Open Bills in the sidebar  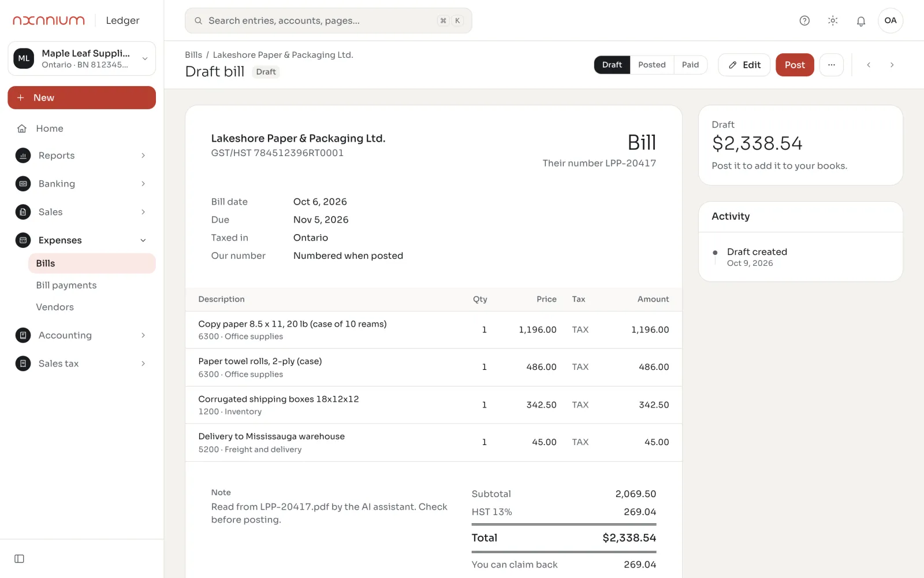pyautogui.click(x=92, y=264)
